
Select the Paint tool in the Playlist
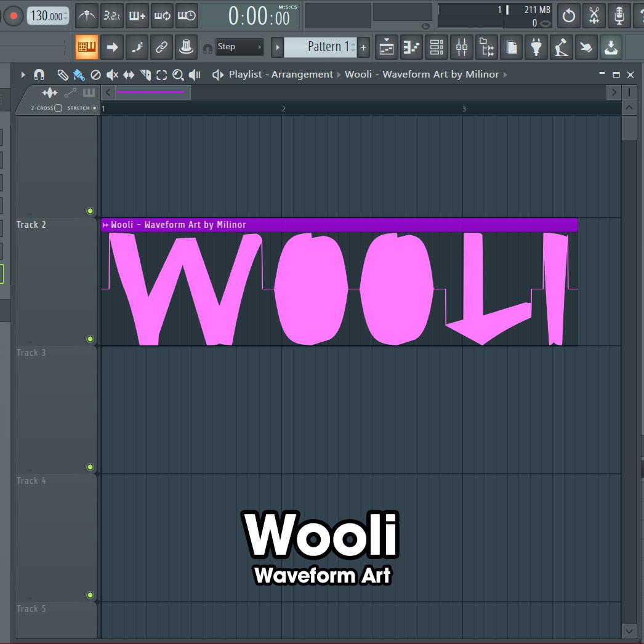[x=78, y=74]
